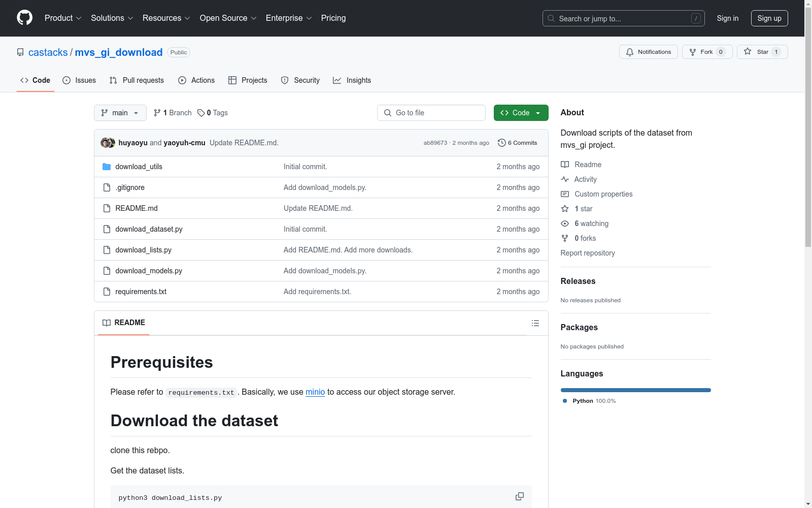Expand the Open Source menu
The image size is (812, 508).
228,18
